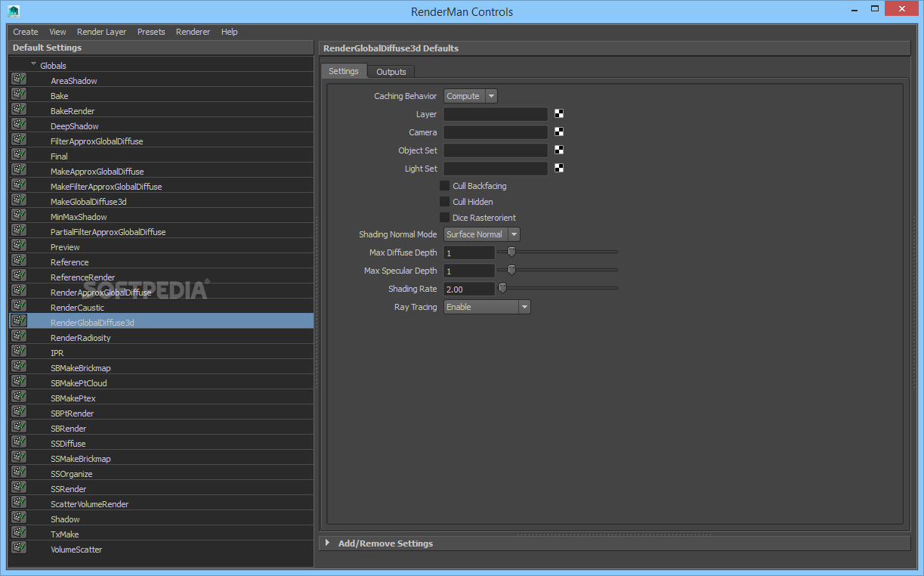The height and width of the screenshot is (576, 924).
Task: Click the clapper icon beside IPR
Action: pos(19,351)
